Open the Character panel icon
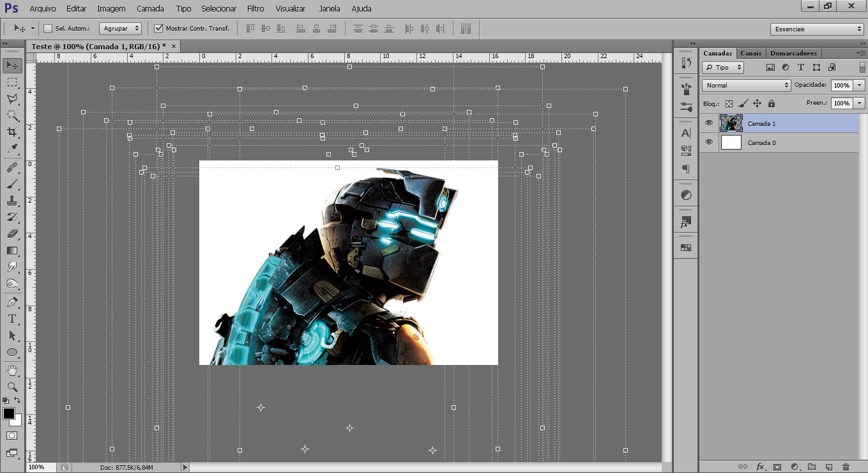Viewport: 868px width, 473px height. pos(686,133)
